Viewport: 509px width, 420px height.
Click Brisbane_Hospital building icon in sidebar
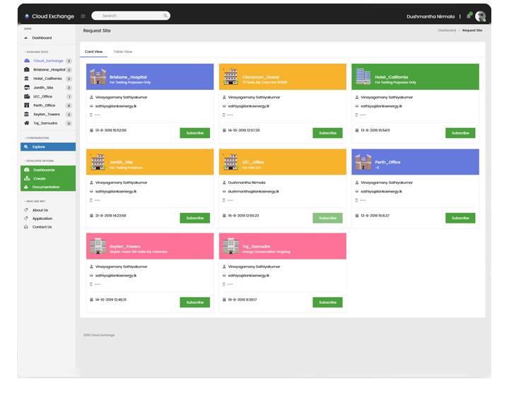coord(27,69)
